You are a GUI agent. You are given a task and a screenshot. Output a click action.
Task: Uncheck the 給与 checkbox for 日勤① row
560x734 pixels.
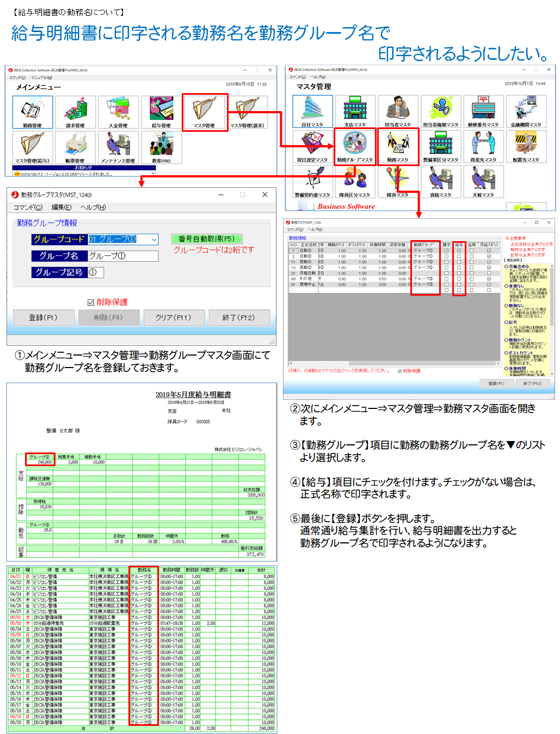pos(459,250)
